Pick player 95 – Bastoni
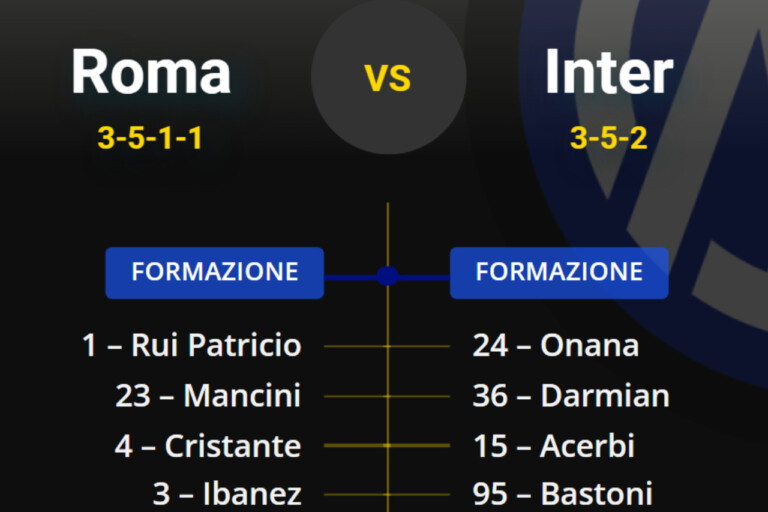 (562, 493)
